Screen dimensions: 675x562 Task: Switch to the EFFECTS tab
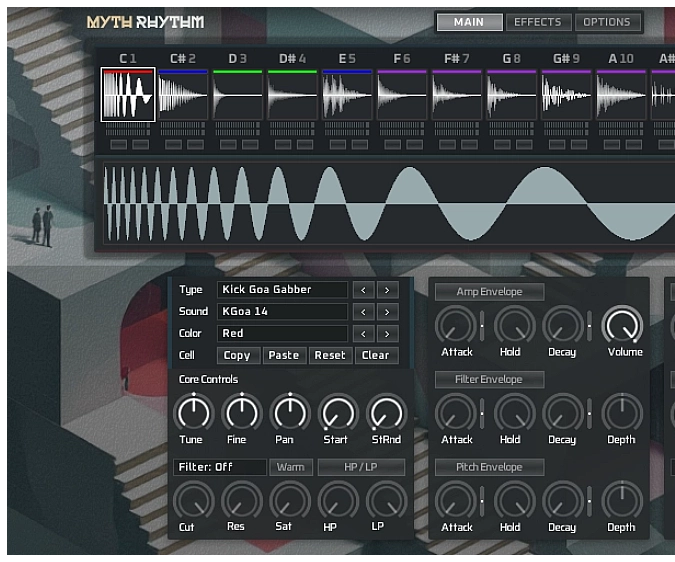538,22
